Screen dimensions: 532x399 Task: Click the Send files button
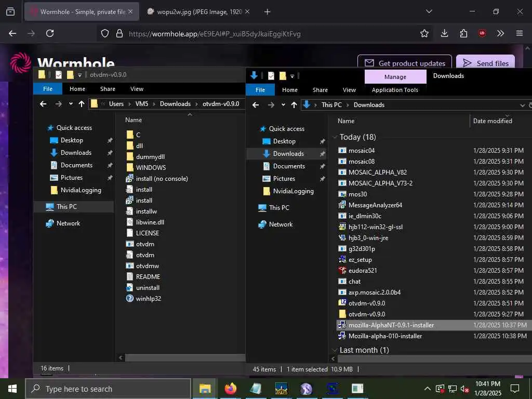(x=485, y=63)
